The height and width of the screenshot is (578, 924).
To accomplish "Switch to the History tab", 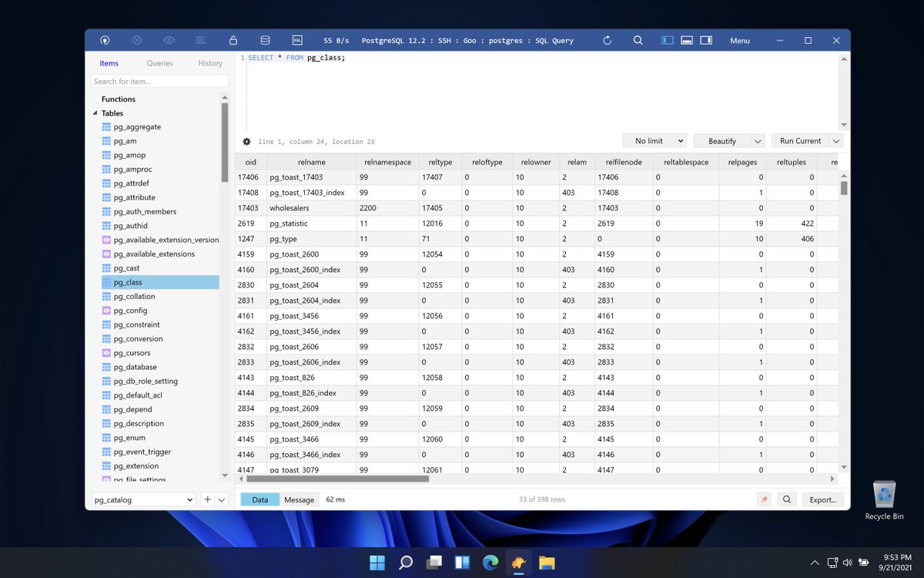I will click(x=210, y=63).
